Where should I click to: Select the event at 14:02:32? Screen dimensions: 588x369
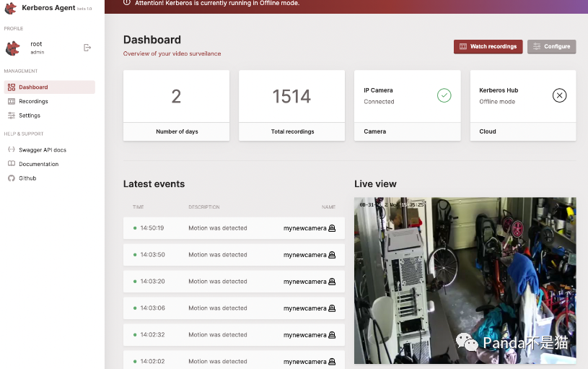(234, 335)
